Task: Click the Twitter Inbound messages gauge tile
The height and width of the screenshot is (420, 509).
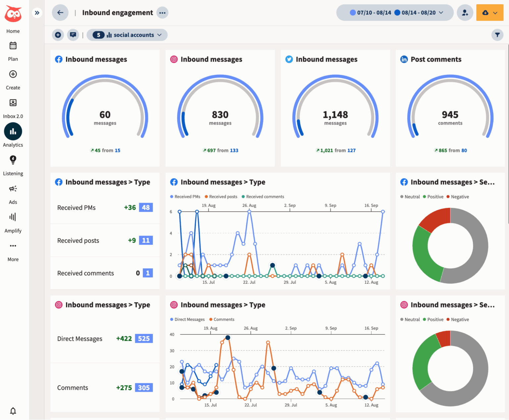Action: coord(335,108)
